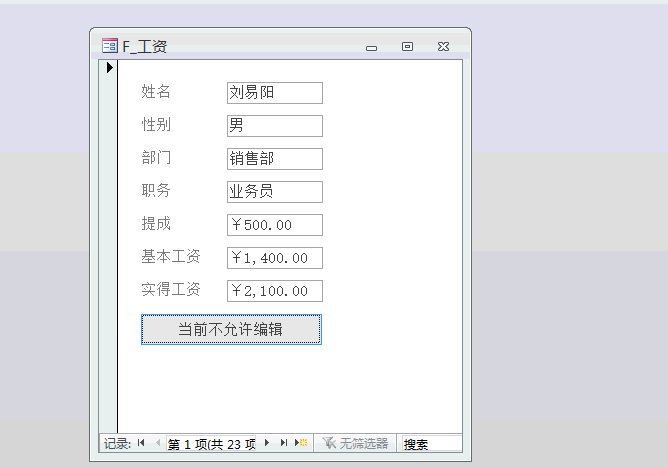Go to the first record
This screenshot has width=668, height=468.
click(141, 443)
